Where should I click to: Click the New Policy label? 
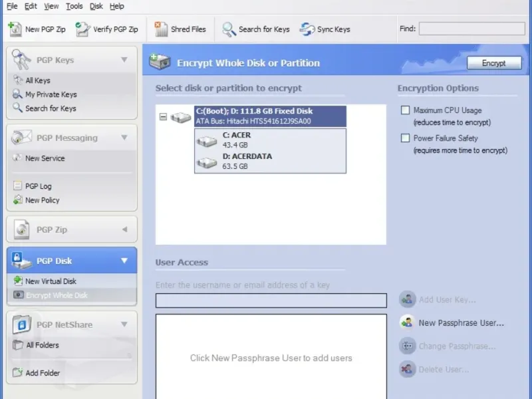point(43,200)
